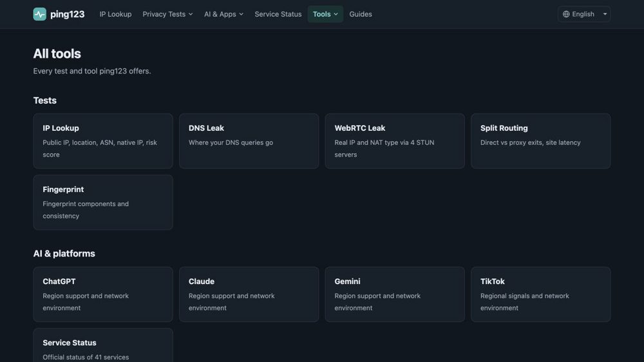Open IP Lookup in the navigation bar
Screen dimensions: 644x362
coord(115,14)
